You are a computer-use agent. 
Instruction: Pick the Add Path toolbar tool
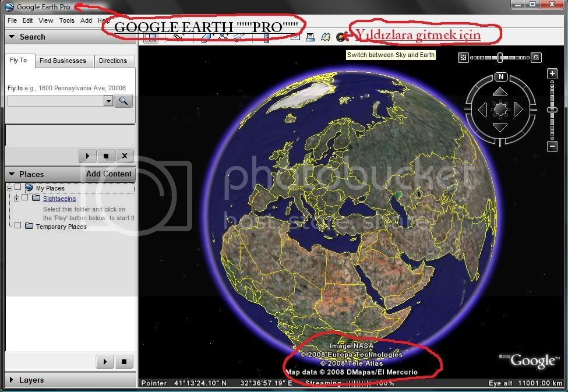point(223,37)
